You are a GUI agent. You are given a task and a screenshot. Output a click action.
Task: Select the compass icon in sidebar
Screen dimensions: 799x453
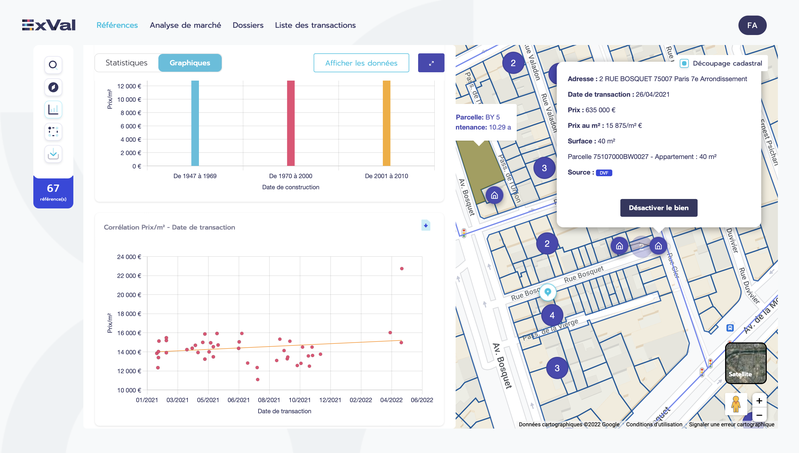click(x=53, y=87)
